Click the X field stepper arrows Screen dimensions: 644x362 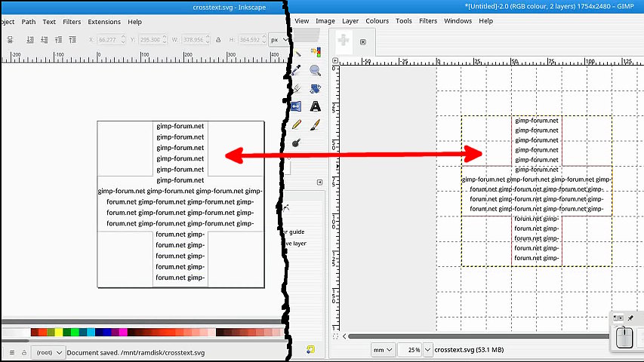(123, 40)
